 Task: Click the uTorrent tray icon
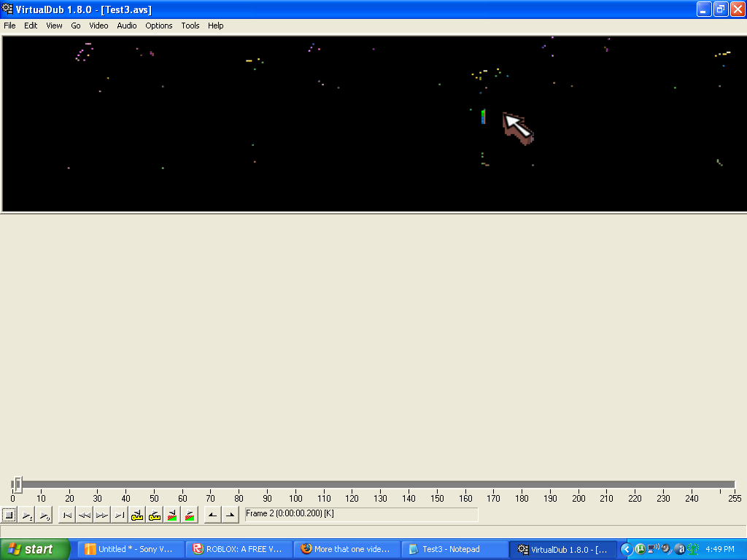point(640,550)
